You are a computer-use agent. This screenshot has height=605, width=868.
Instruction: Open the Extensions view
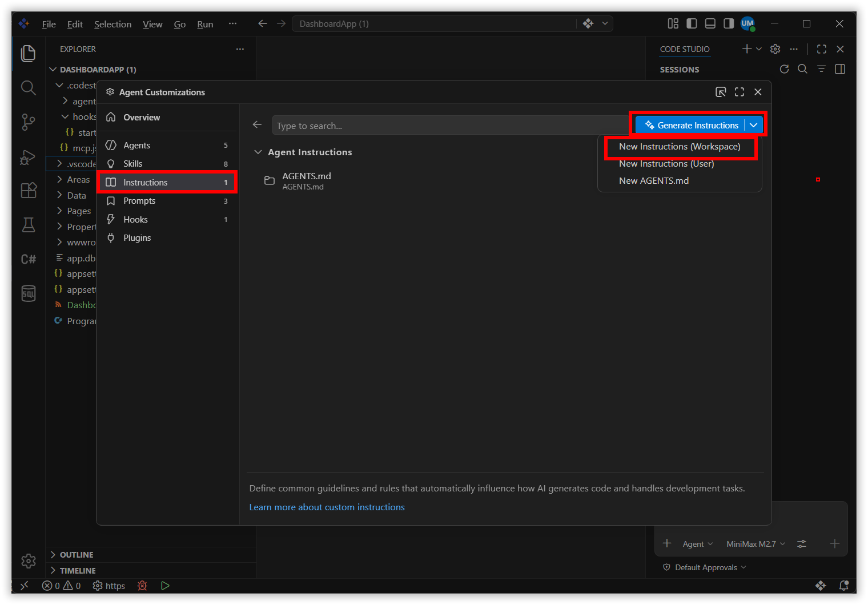(x=28, y=190)
